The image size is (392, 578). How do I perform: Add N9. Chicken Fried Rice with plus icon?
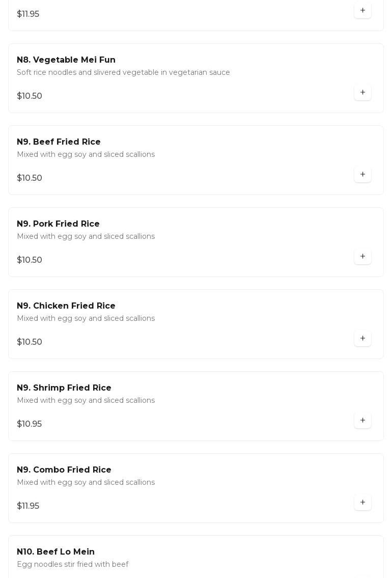point(362,339)
